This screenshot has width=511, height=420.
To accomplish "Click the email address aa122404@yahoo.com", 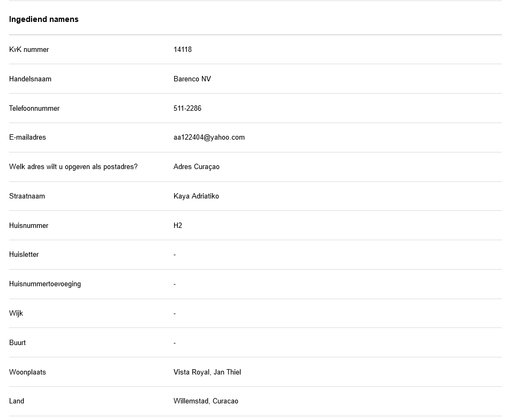I will [x=209, y=138].
